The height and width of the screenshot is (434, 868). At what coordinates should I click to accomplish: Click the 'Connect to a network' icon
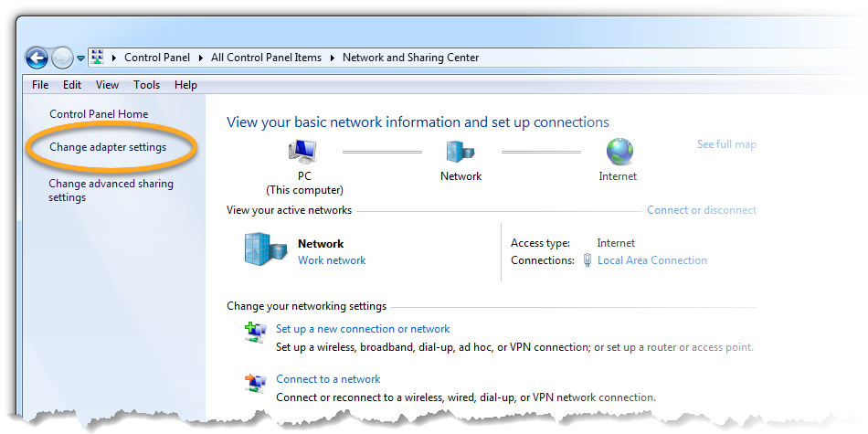pos(255,385)
